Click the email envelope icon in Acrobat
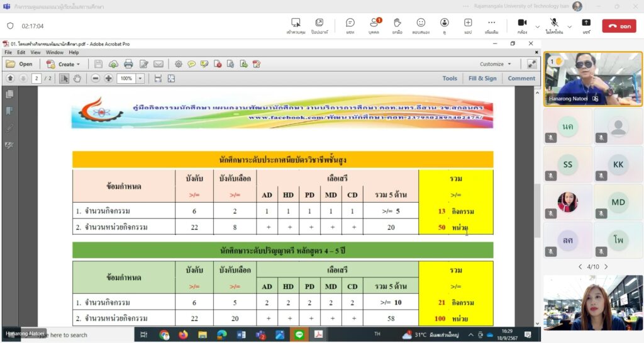Viewport: 644px width, 343px height. tap(158, 64)
